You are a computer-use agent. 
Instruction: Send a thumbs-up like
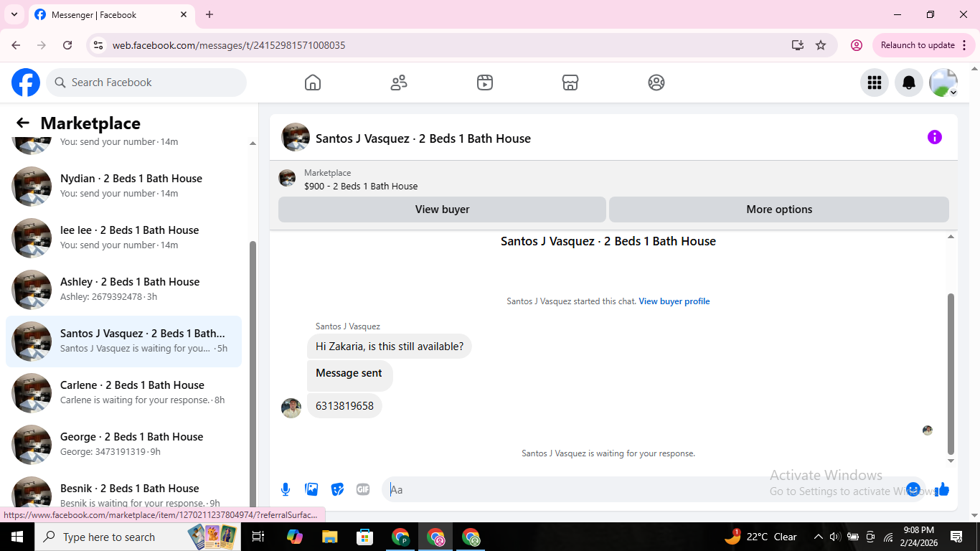pyautogui.click(x=942, y=489)
